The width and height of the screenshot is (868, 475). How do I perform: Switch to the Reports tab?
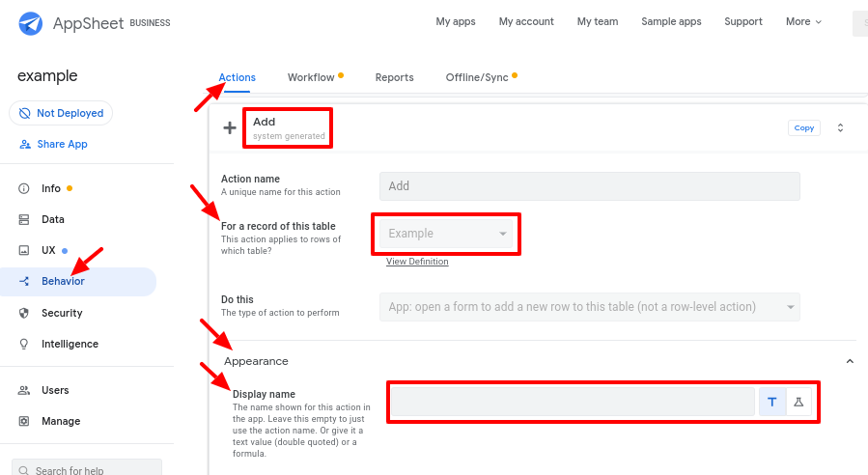tap(394, 77)
